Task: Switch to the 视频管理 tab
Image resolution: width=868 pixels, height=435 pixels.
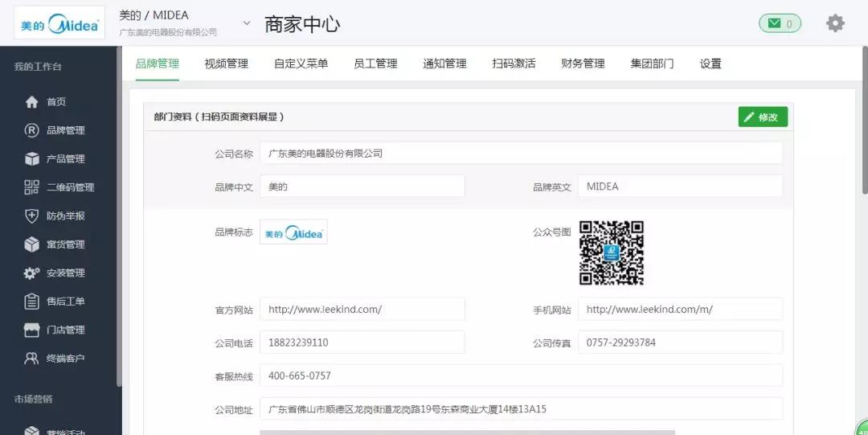Action: click(x=226, y=64)
